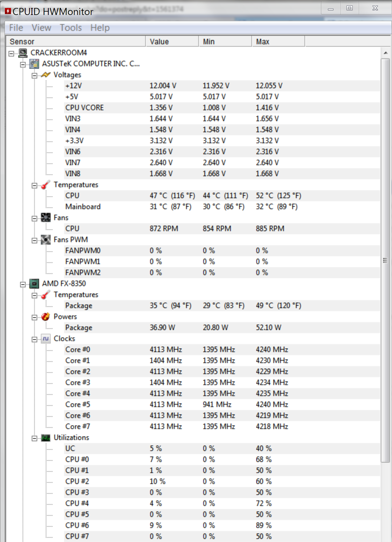The image size is (392, 542).
Task: Click the 11.952 V minimum +12V value
Action: 216,86
